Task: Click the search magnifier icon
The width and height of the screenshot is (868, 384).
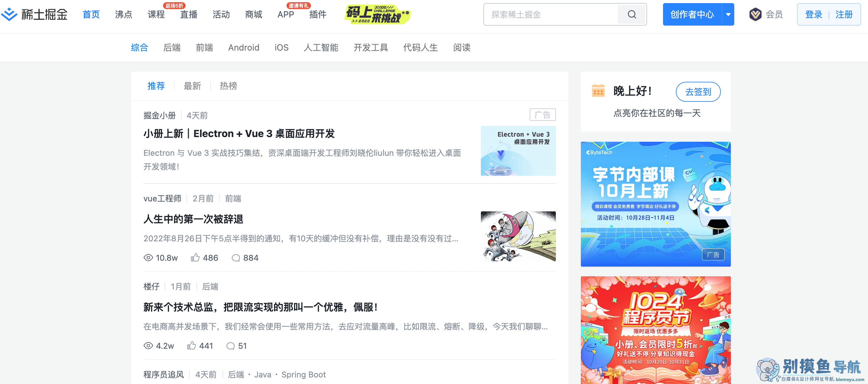Action: (632, 14)
